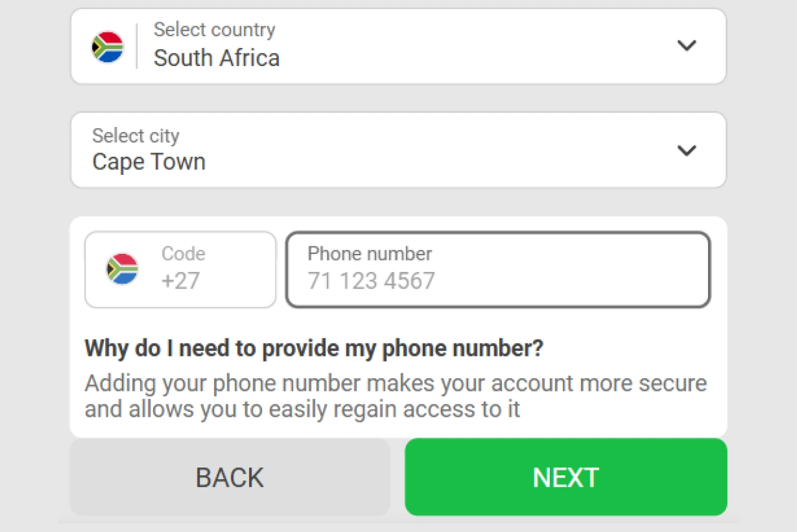Click the divider line next to country flag

point(137,46)
